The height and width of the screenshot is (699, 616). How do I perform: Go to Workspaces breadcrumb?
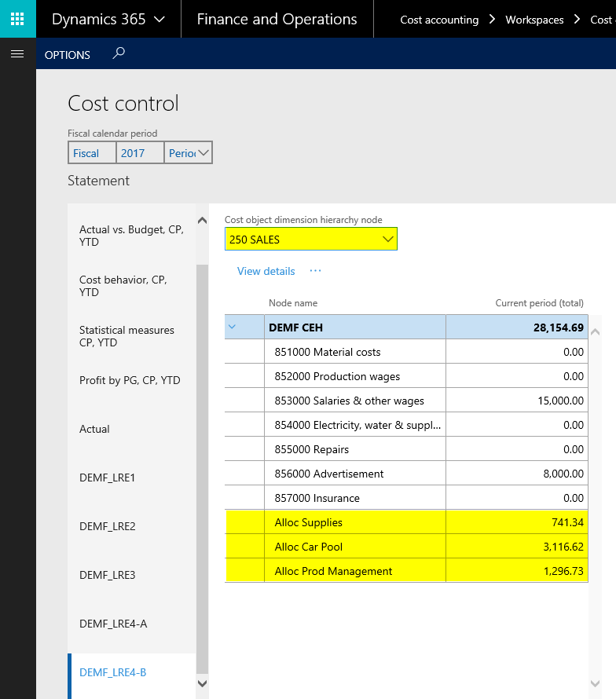click(x=534, y=20)
